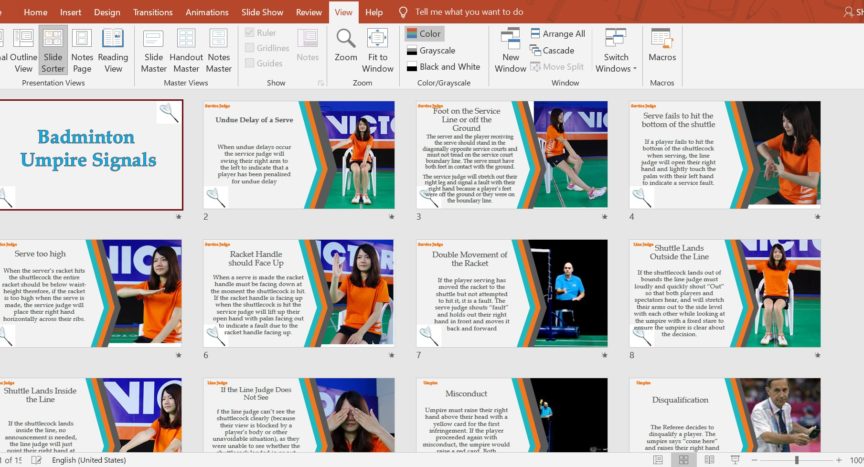Toggle the Ruler checkbox

tap(250, 33)
